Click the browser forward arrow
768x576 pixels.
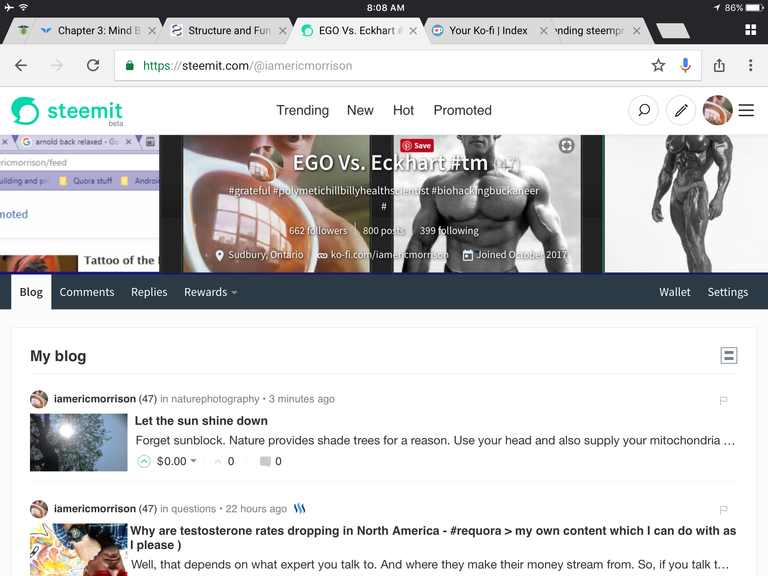pos(57,66)
